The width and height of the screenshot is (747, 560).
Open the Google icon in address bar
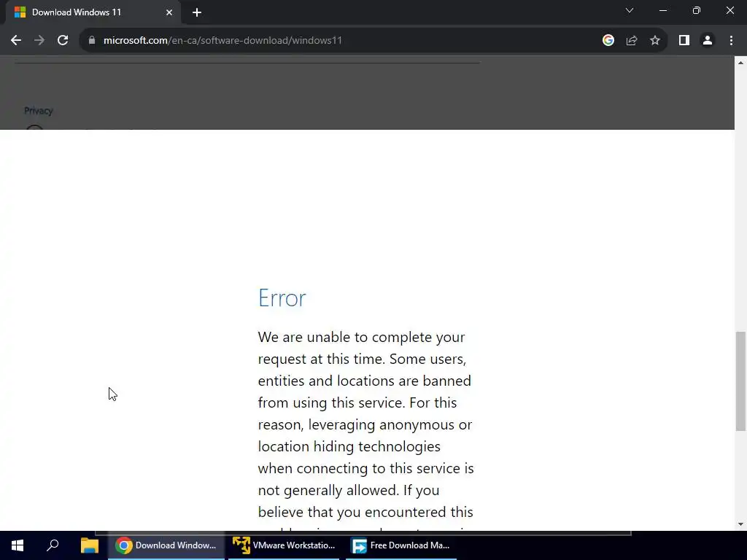tap(608, 41)
